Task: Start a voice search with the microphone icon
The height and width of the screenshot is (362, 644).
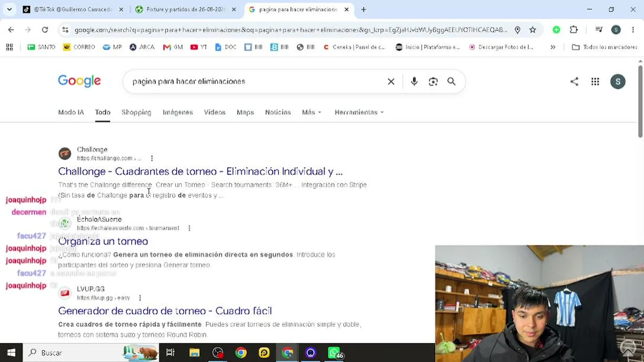Action: (x=414, y=81)
